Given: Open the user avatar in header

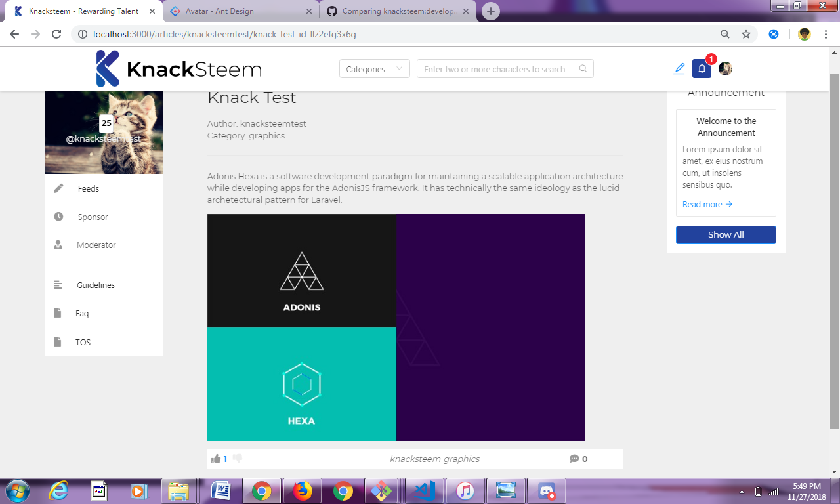Looking at the screenshot, I should [x=725, y=68].
